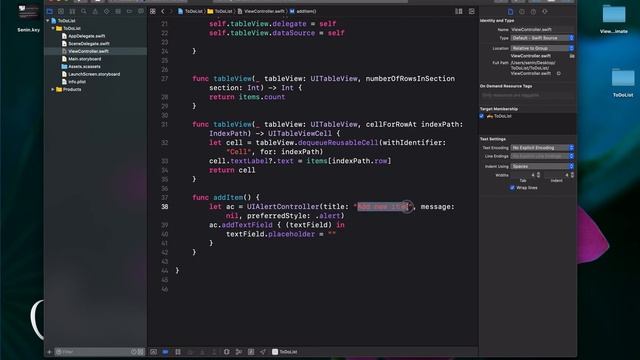Open the Type dropdown in inspector

[x=542, y=38]
